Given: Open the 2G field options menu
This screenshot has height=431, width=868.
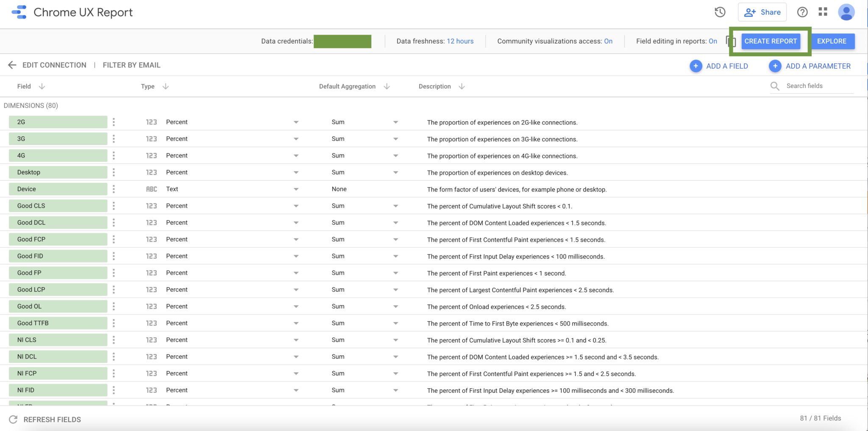Looking at the screenshot, I should (114, 122).
